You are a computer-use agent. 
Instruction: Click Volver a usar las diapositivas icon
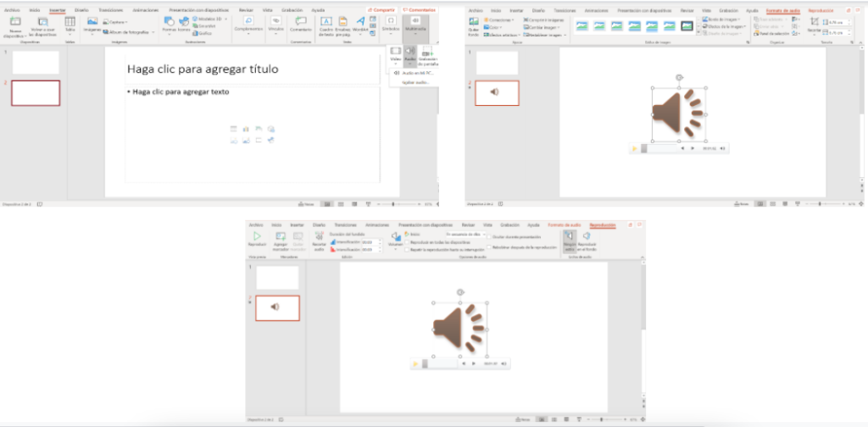(42, 22)
